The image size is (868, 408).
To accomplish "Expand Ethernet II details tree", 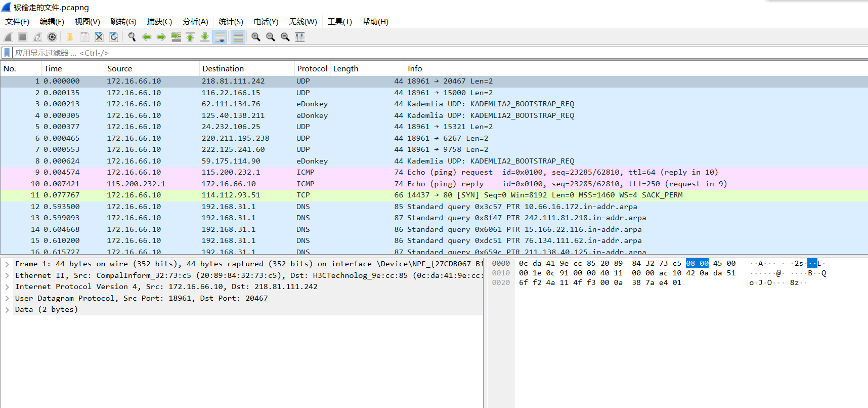I will [7, 275].
